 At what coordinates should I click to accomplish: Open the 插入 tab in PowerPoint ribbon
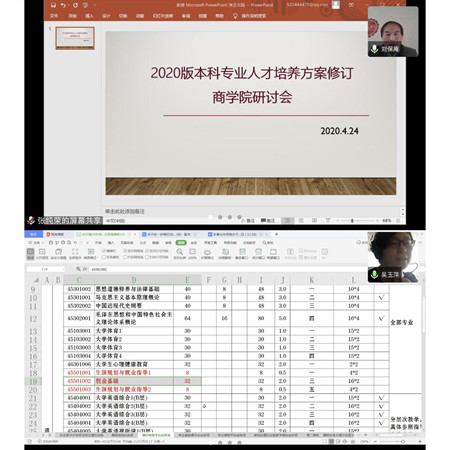(89, 16)
